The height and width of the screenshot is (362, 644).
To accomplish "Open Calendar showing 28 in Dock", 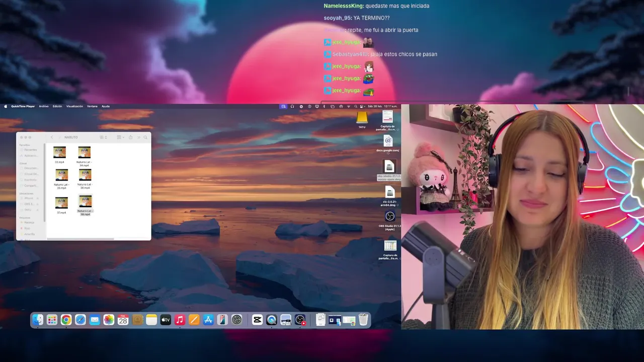I will [123, 320].
